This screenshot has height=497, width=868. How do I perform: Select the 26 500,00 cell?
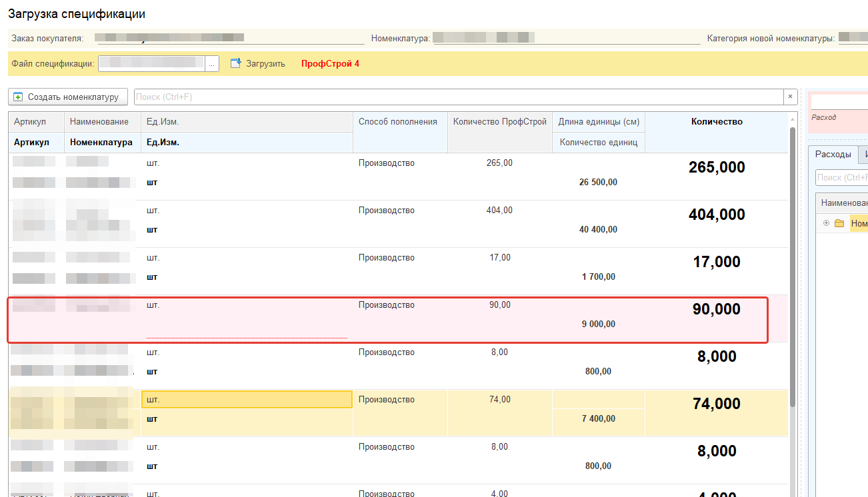599,183
